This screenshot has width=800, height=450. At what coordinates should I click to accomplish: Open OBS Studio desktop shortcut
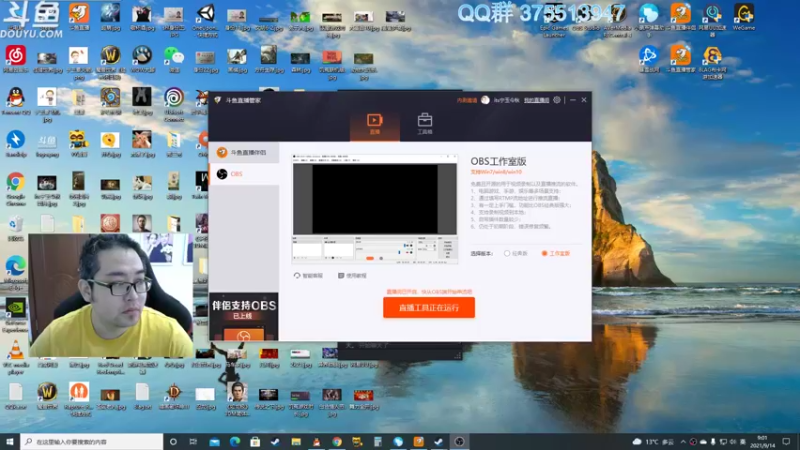(585, 18)
